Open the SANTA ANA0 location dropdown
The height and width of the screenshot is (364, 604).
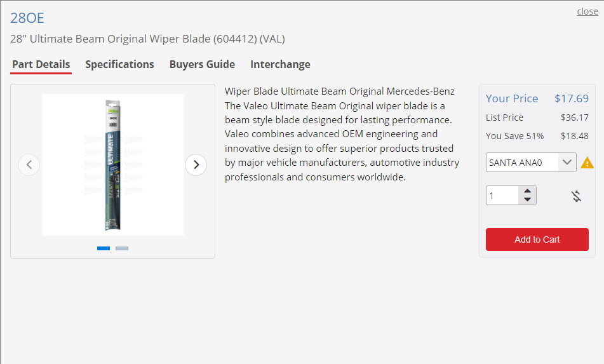531,163
